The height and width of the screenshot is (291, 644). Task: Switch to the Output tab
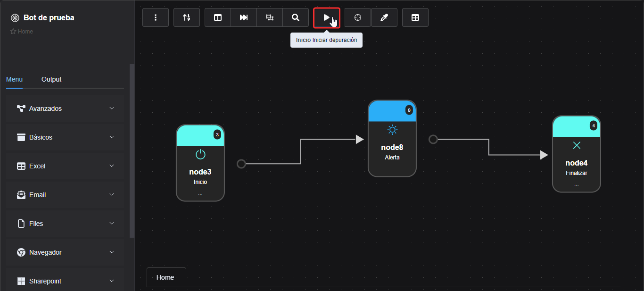click(51, 79)
